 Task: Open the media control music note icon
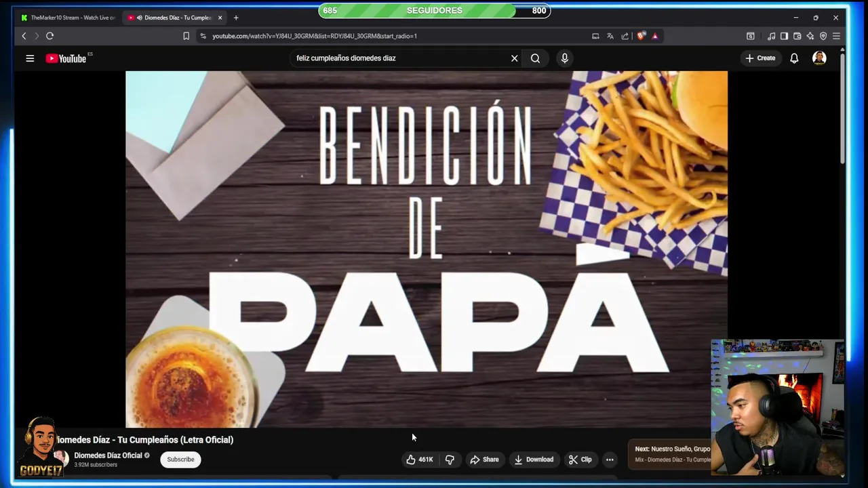tap(771, 36)
